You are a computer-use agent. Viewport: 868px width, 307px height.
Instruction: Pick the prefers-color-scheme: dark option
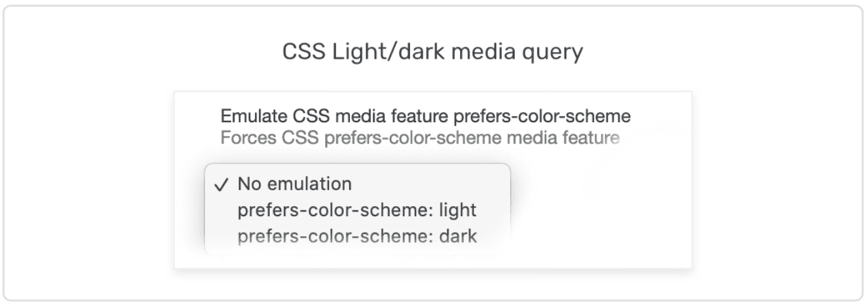point(357,237)
